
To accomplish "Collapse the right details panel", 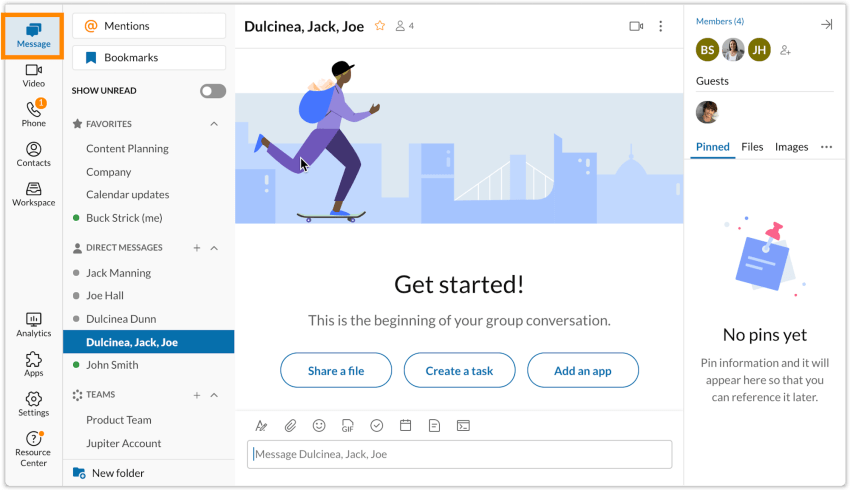I will tap(827, 24).
